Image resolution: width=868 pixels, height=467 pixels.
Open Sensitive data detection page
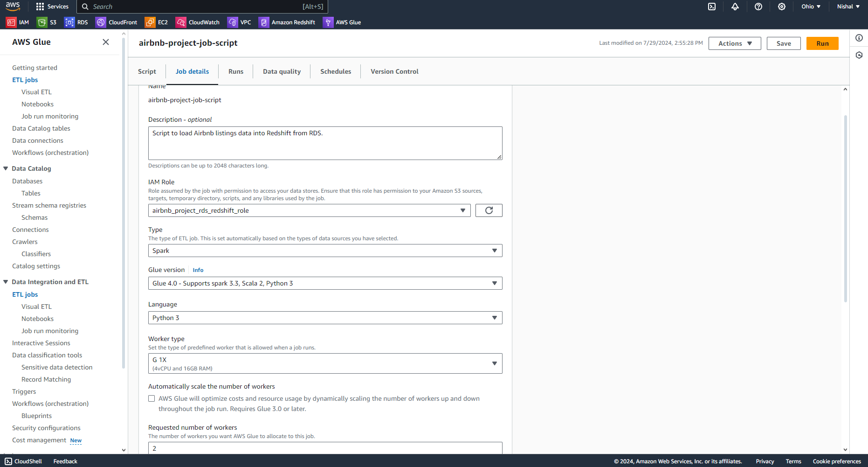coord(57,367)
